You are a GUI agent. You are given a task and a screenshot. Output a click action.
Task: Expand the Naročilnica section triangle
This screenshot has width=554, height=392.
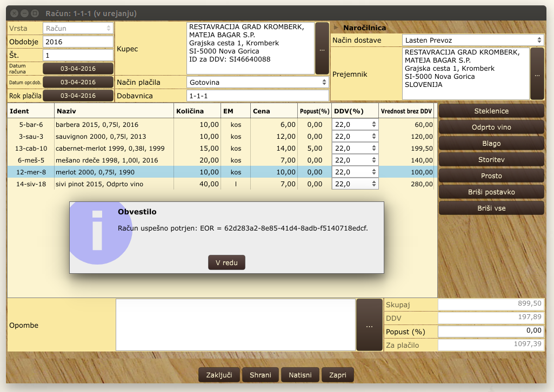coord(336,28)
